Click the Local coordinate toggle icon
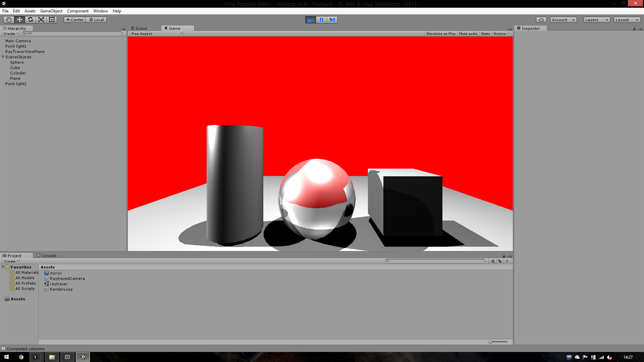 click(x=96, y=19)
